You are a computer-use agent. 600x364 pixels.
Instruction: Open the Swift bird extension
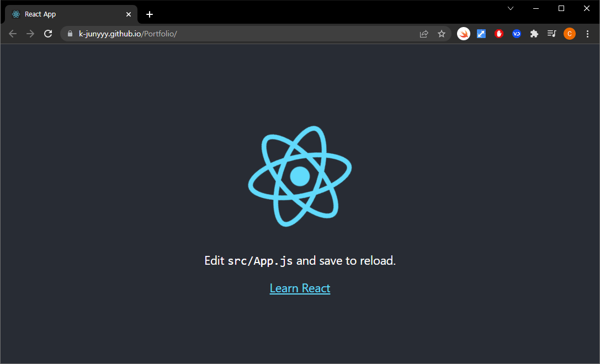(x=464, y=34)
